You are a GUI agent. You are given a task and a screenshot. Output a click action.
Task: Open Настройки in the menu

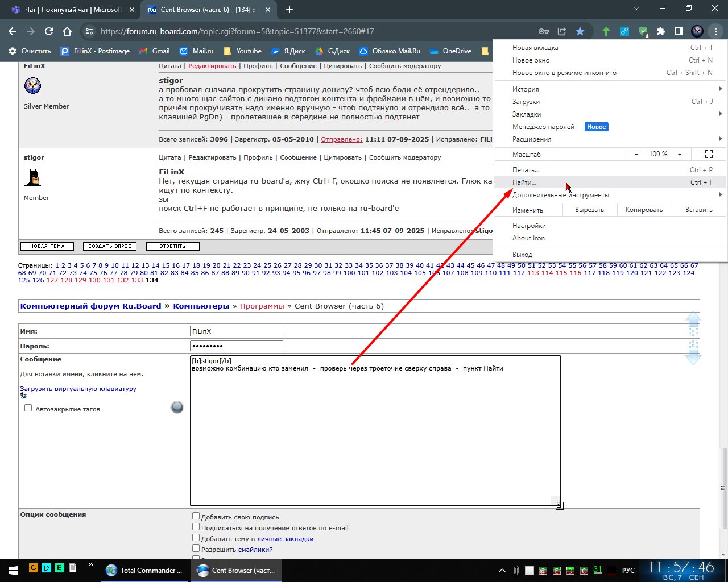pyautogui.click(x=610, y=226)
